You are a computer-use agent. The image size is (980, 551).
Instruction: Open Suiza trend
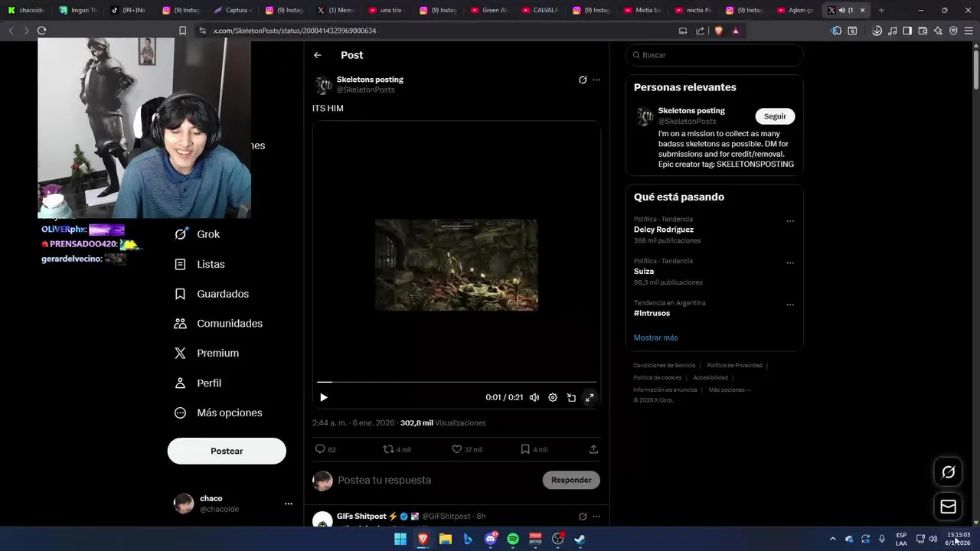coord(644,272)
